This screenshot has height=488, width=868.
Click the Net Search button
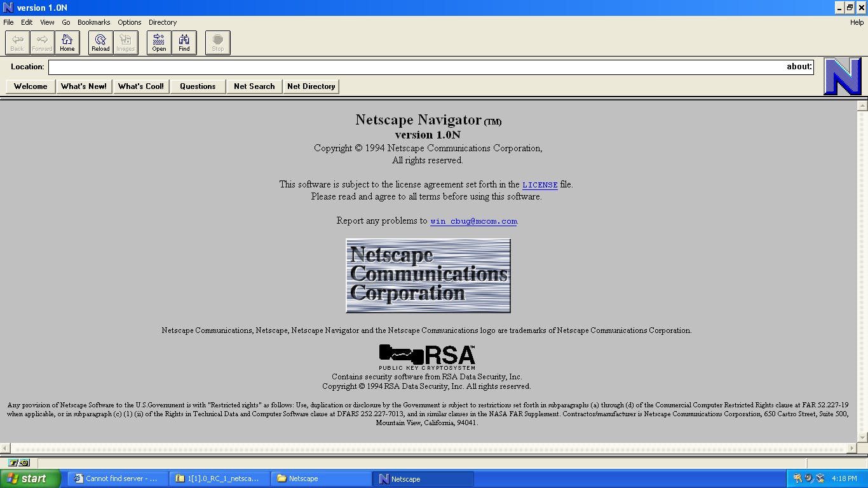[x=254, y=86]
